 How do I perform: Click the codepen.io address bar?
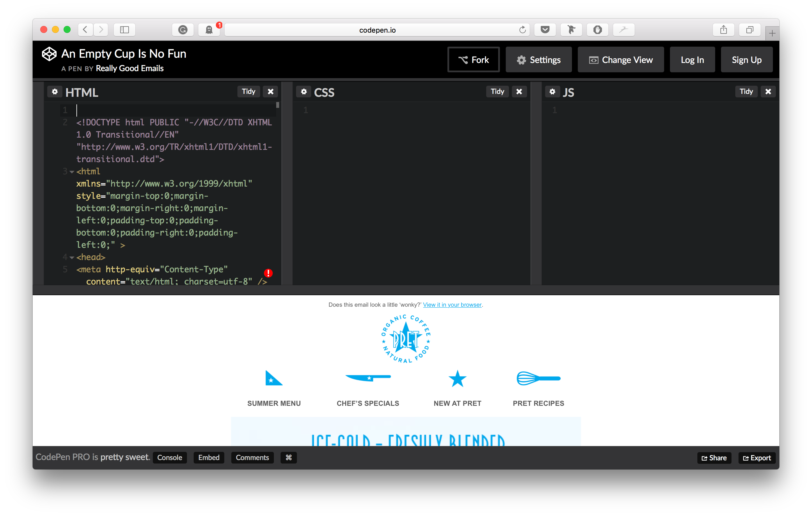pyautogui.click(x=377, y=30)
